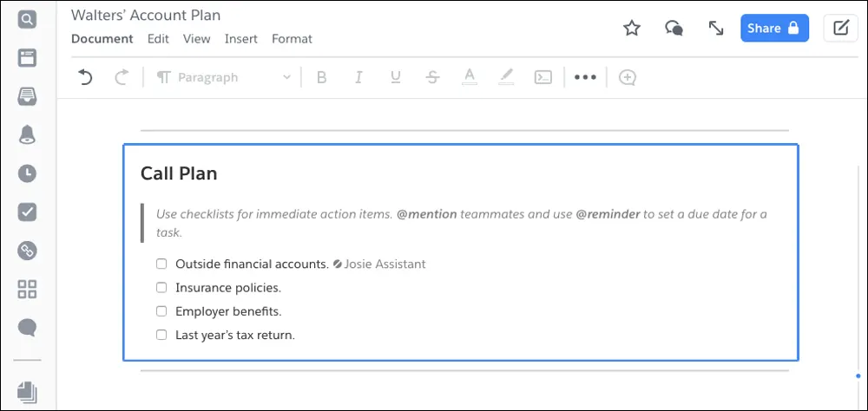Open the Paragraph style dropdown
Image resolution: width=868 pixels, height=411 pixels.
coord(223,77)
